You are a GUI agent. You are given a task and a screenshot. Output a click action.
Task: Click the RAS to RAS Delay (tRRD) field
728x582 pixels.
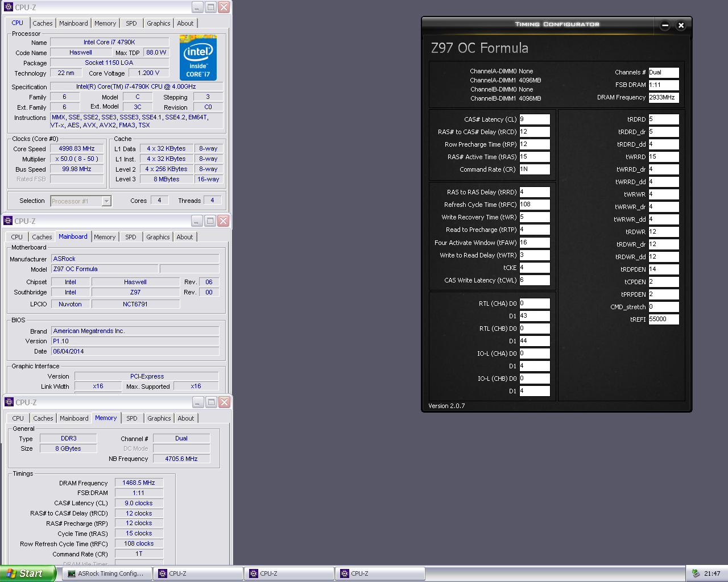point(535,192)
